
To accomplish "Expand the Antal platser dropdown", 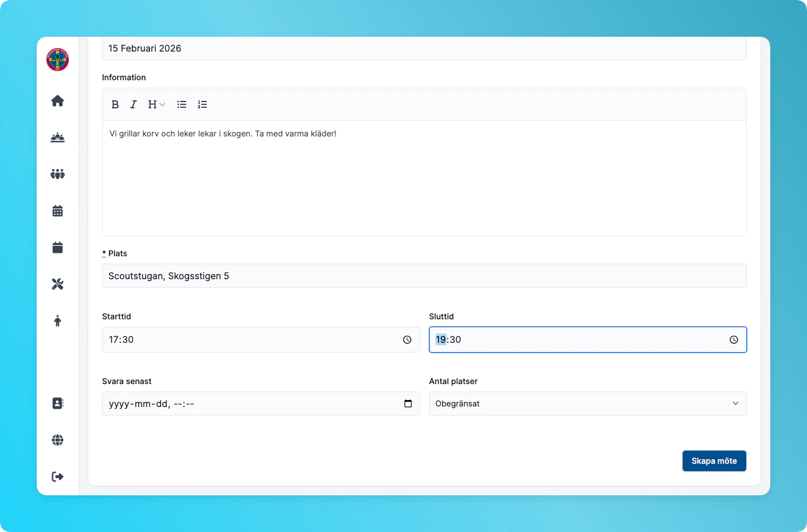I will [x=588, y=404].
